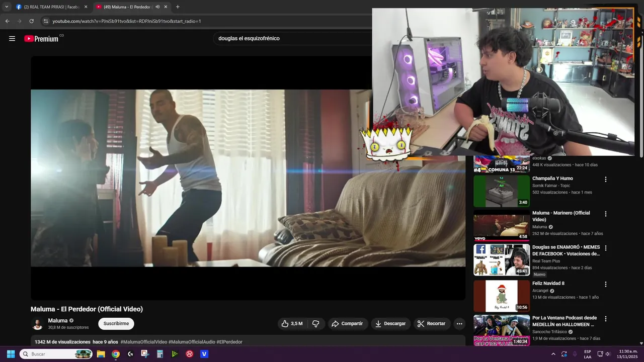Viewport: 644px width, 362px height.
Task: Clip the video with Recortar
Action: pos(431,324)
